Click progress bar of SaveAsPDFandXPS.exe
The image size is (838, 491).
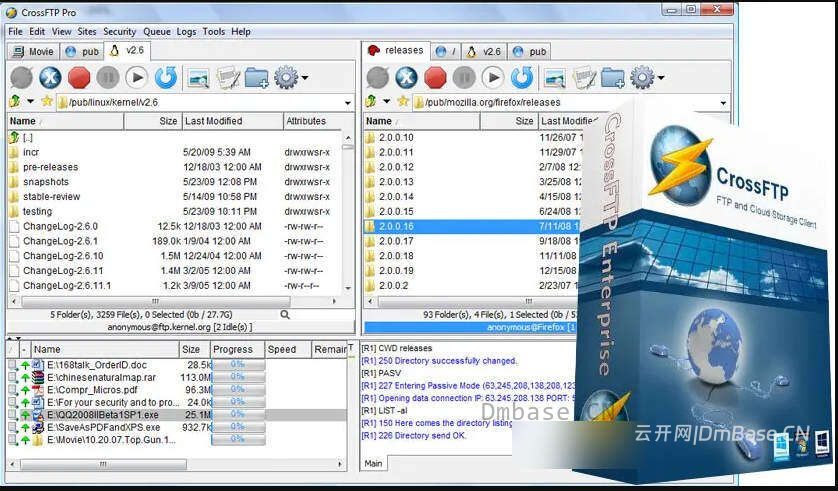[x=238, y=427]
